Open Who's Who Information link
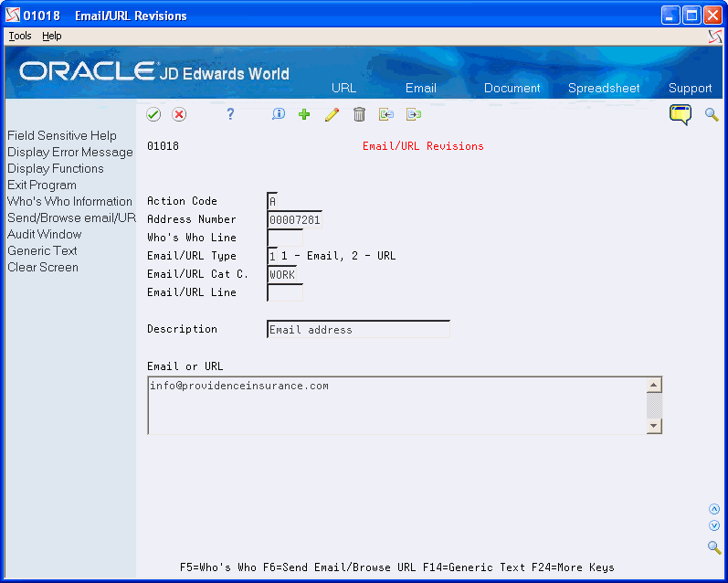 click(x=69, y=201)
